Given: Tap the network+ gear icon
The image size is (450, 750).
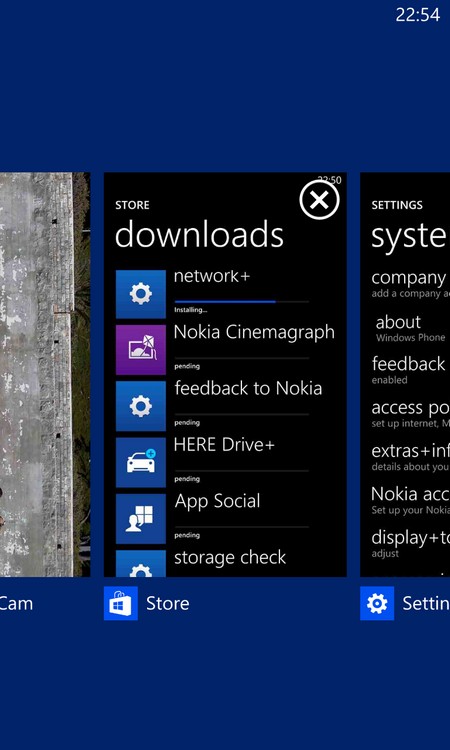Looking at the screenshot, I should [x=141, y=294].
